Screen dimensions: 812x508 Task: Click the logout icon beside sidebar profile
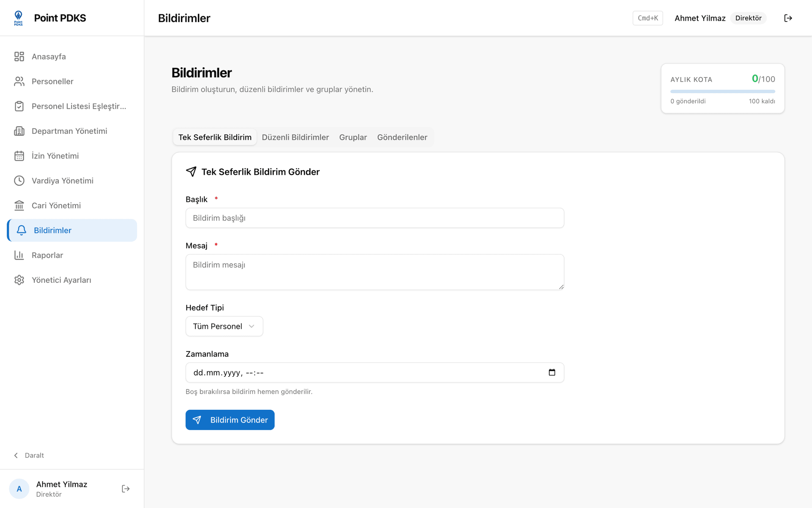point(126,489)
